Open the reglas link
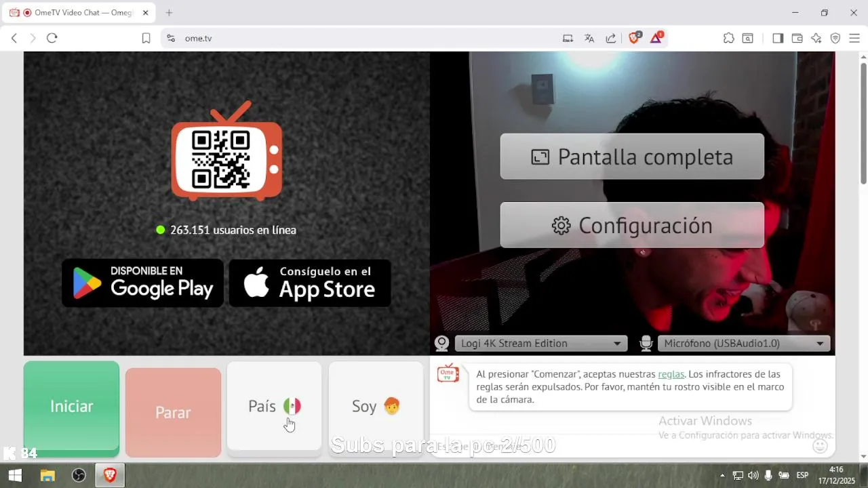 (x=671, y=374)
